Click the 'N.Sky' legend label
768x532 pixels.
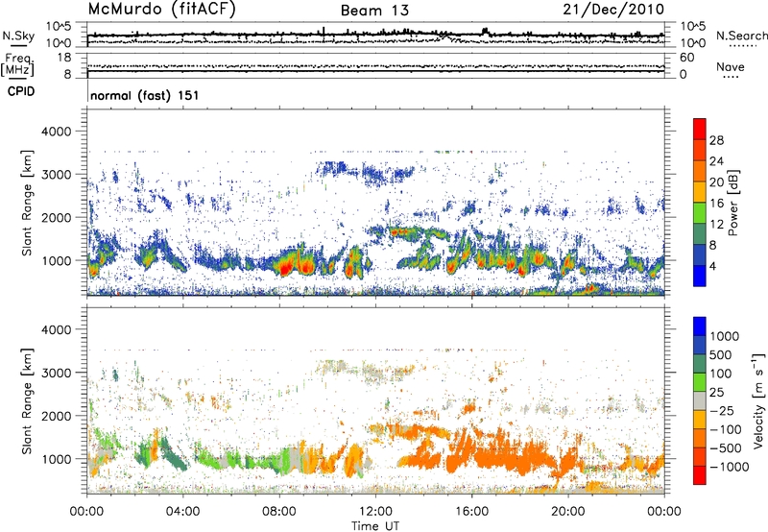(x=18, y=36)
